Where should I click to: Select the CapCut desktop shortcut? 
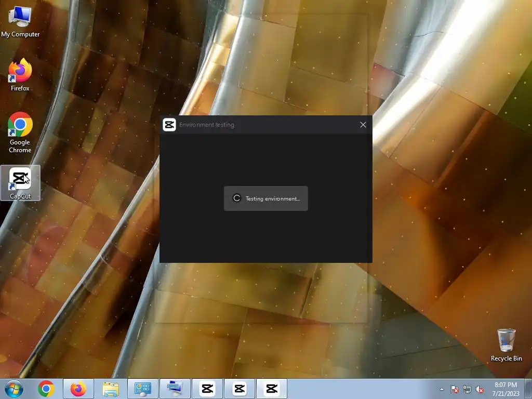pos(20,183)
